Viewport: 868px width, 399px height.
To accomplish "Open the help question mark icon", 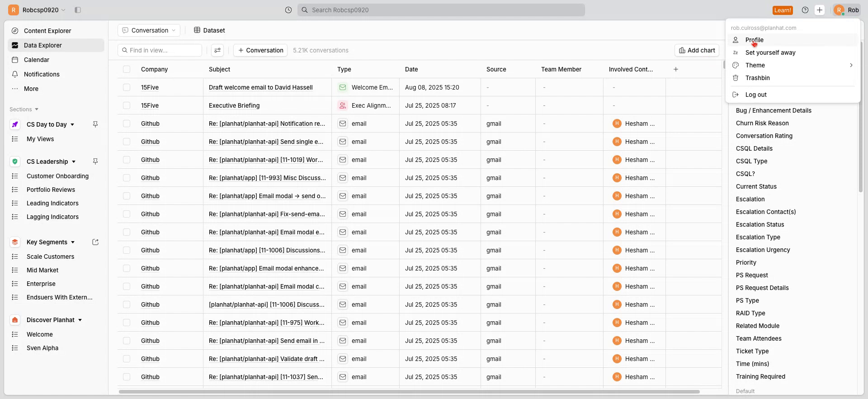I will pyautogui.click(x=805, y=10).
